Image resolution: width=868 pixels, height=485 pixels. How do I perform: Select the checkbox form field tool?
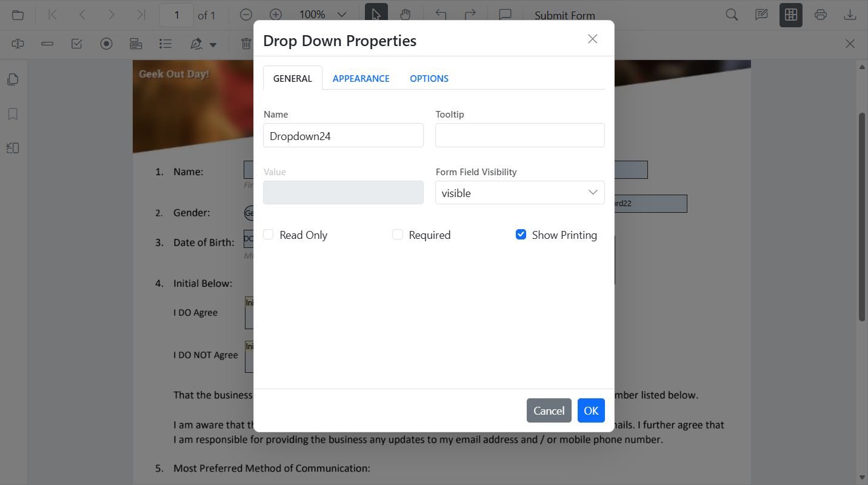[x=76, y=43]
